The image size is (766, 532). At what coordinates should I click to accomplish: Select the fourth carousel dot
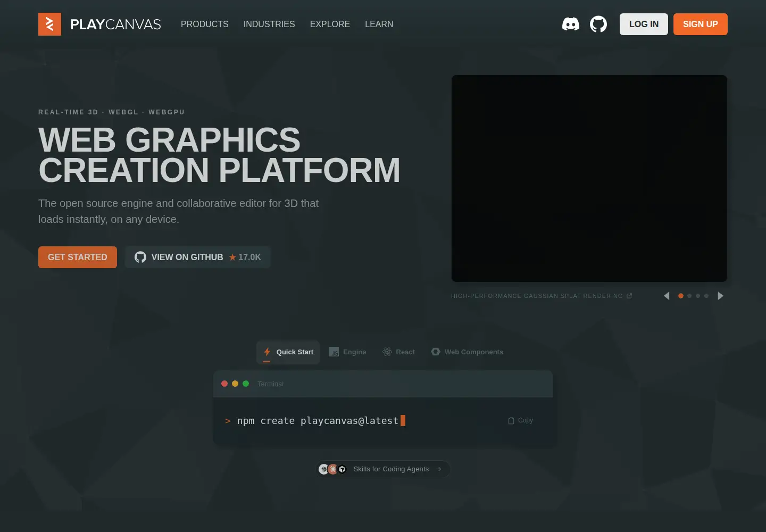(x=706, y=296)
